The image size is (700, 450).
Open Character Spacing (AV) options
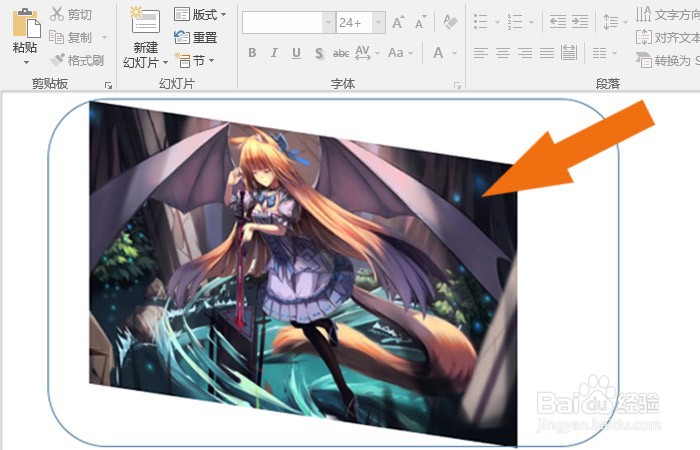367,53
